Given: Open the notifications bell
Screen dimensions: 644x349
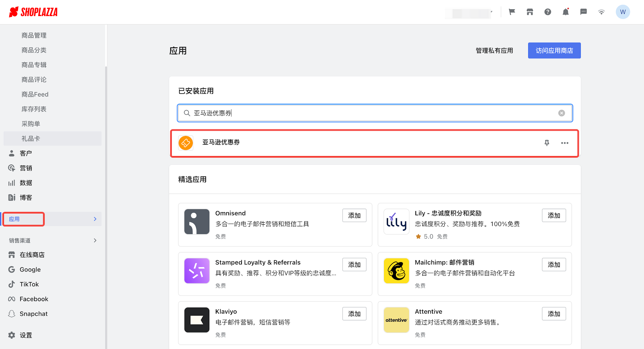Looking at the screenshot, I should (566, 12).
